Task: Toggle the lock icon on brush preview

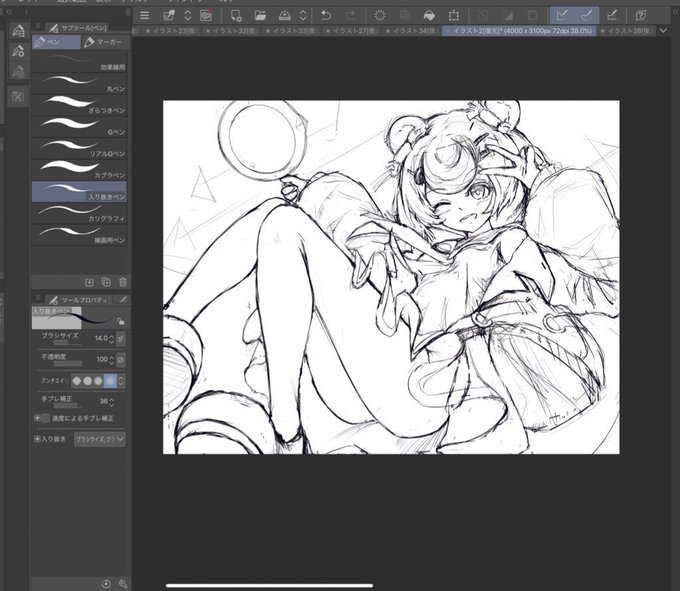Action: tap(121, 321)
